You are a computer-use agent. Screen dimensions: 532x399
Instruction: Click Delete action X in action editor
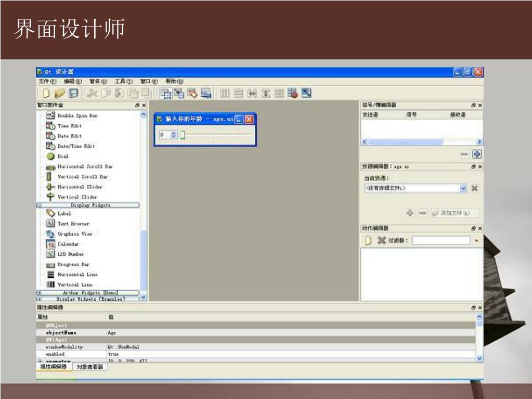click(382, 240)
